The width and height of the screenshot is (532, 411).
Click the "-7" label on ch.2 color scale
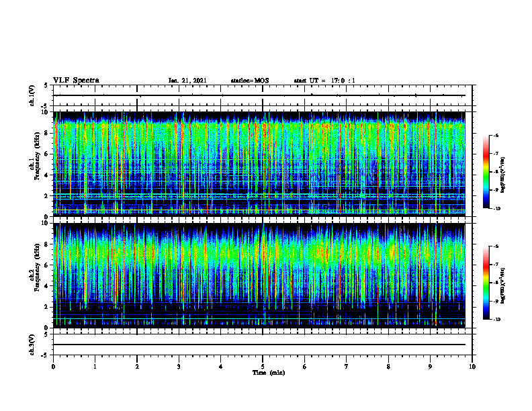click(x=495, y=265)
